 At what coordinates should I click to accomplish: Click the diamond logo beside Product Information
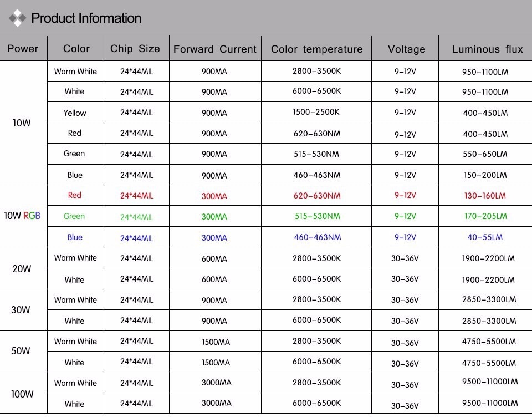tap(18, 18)
